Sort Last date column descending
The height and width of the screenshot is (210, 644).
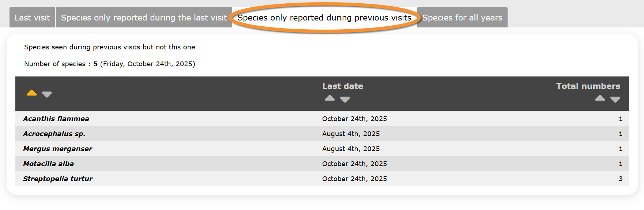click(x=345, y=100)
